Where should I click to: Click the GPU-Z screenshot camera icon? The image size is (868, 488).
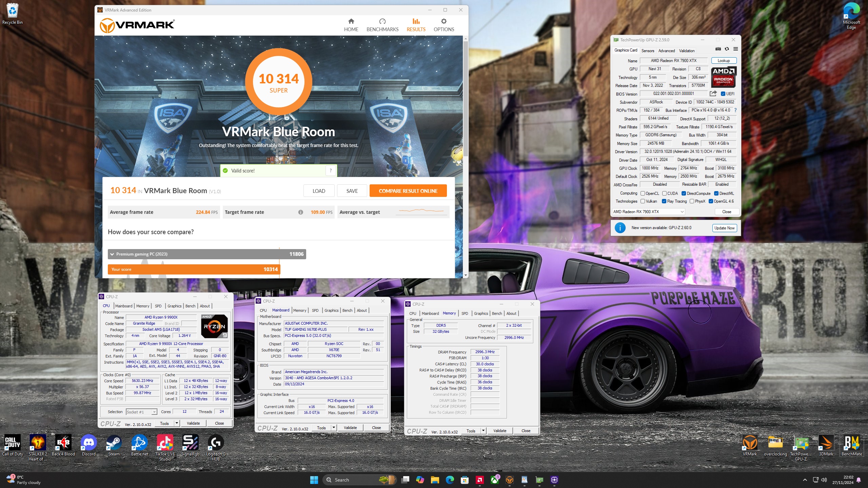click(718, 49)
